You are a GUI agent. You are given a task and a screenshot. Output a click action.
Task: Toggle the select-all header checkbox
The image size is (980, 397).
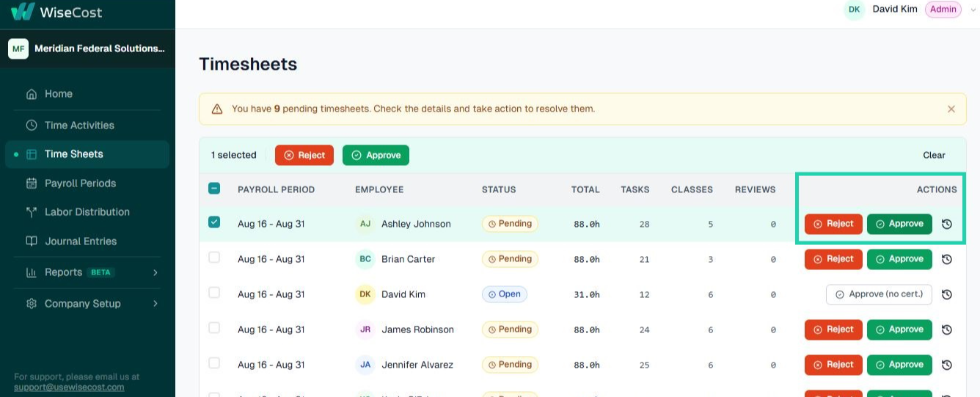[x=214, y=189]
